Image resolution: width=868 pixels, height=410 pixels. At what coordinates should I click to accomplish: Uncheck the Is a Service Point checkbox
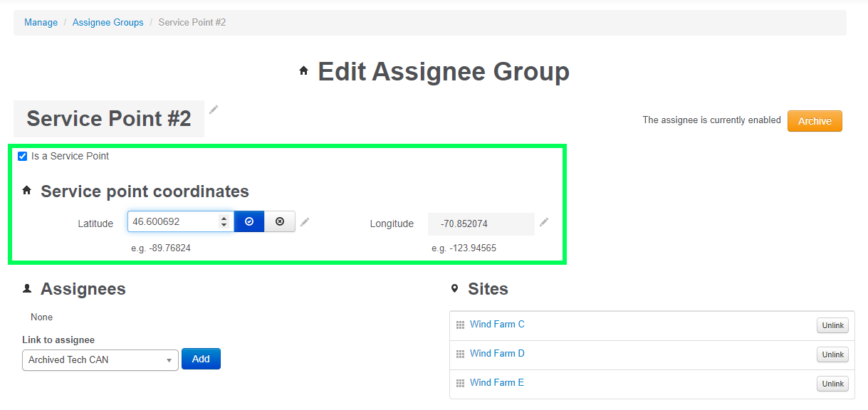click(x=23, y=157)
